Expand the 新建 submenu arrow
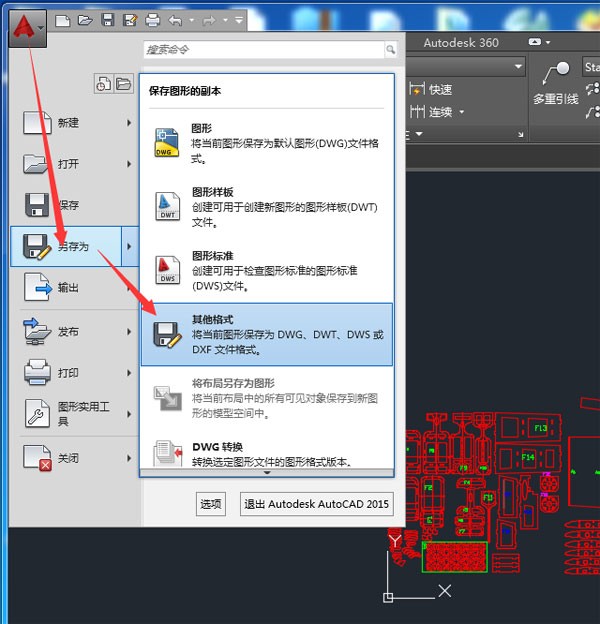 [129, 123]
